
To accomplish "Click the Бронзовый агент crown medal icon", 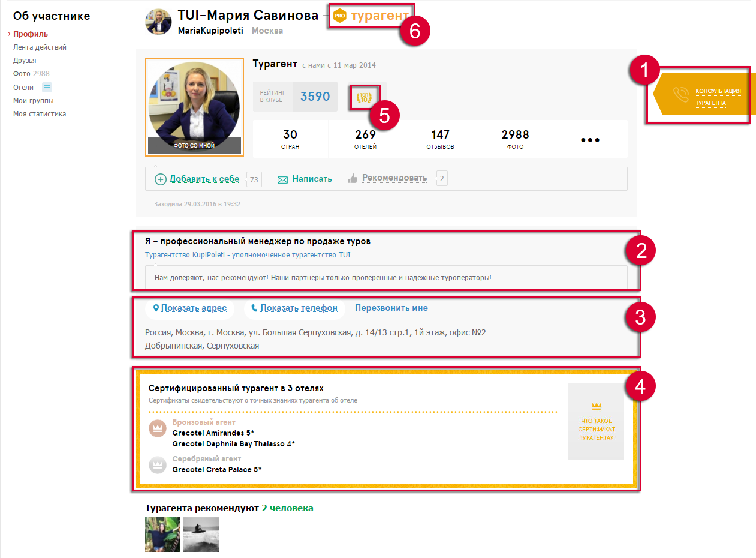I will [157, 428].
